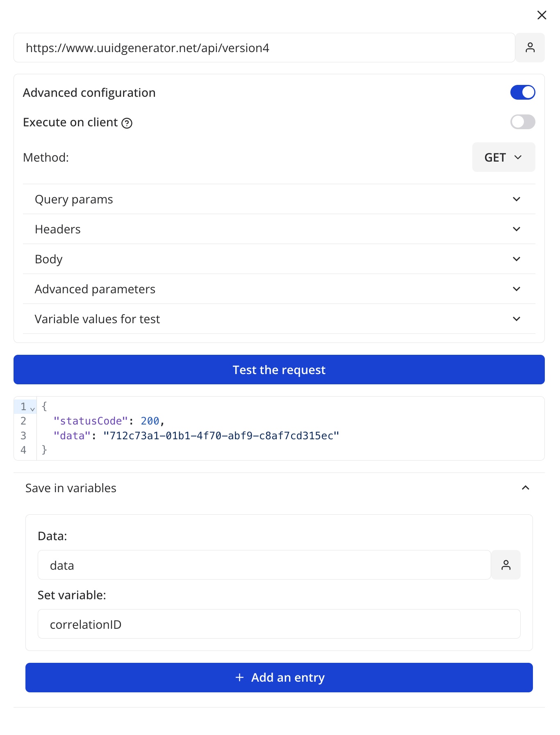The height and width of the screenshot is (735, 560).
Task: Click the help icon next to Execute on client
Action: pyautogui.click(x=127, y=123)
